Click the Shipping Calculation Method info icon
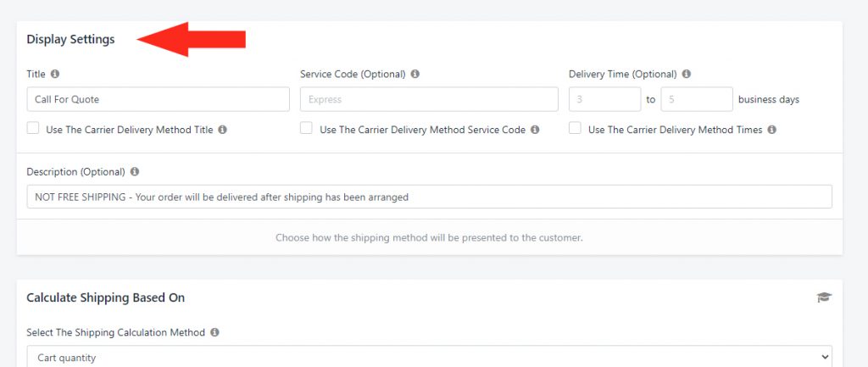Screen dimensions: 868x367 pos(214,332)
